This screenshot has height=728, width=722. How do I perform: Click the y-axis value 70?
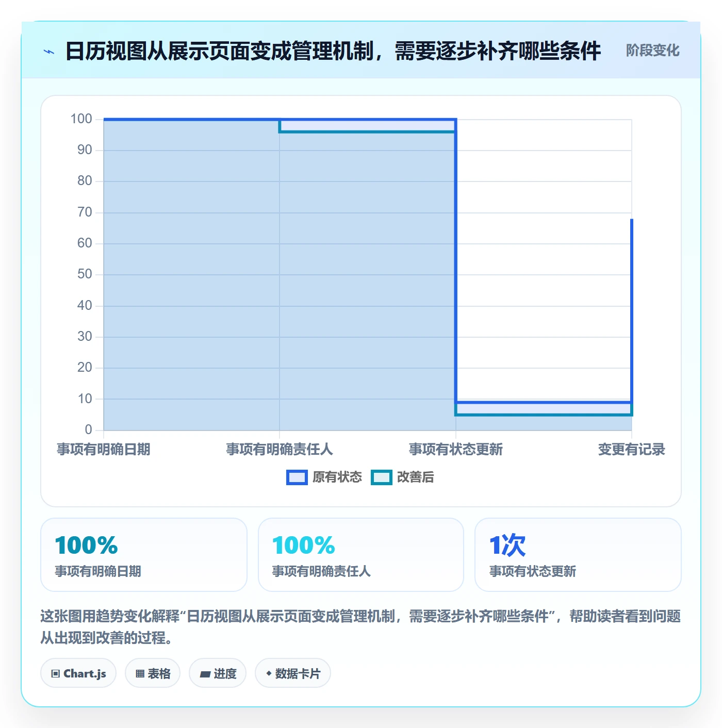(85, 212)
